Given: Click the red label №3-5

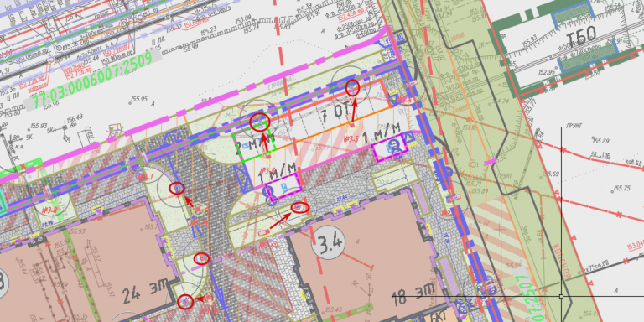Looking at the screenshot, I should [351, 139].
